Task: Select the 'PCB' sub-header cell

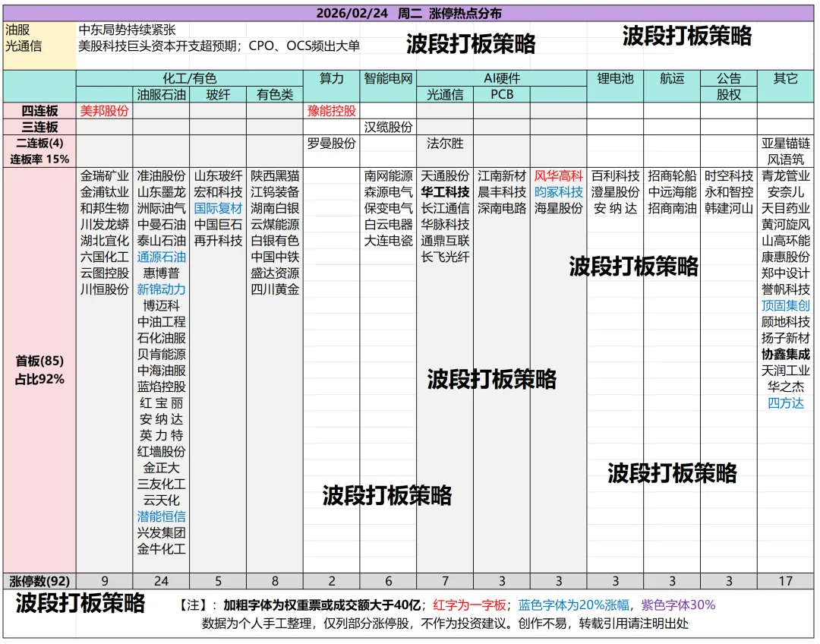Action: coord(502,95)
